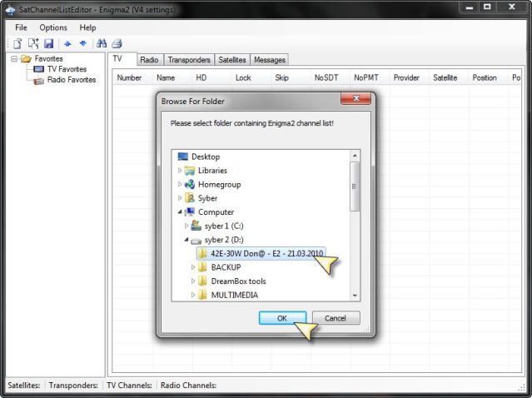Expand the Syber user node

tap(180, 198)
